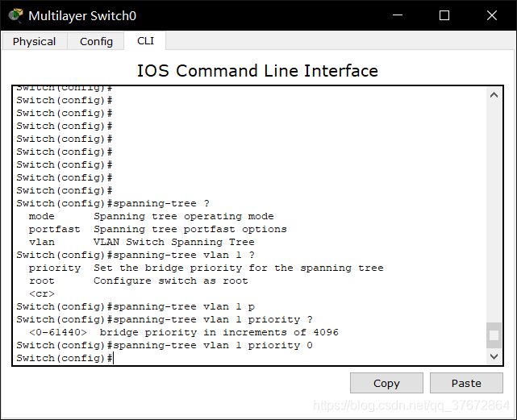Screen dimensions: 517x420
Task: Click the 'IOS Command Line Interface' heading
Action: [257, 71]
